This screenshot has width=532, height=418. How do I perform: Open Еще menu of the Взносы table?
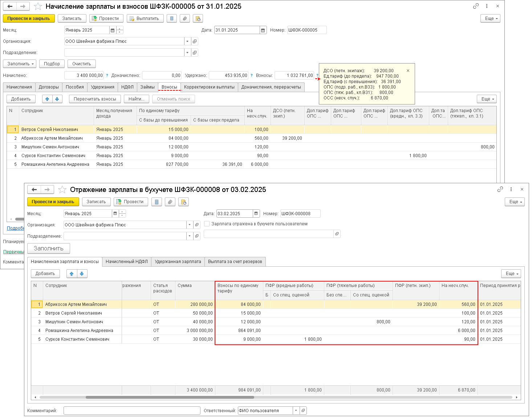click(x=487, y=99)
